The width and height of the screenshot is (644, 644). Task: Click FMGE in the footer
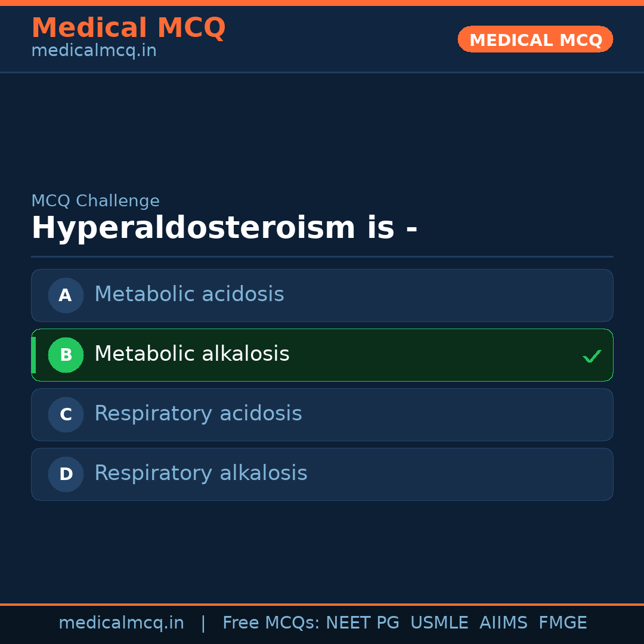coord(562,623)
